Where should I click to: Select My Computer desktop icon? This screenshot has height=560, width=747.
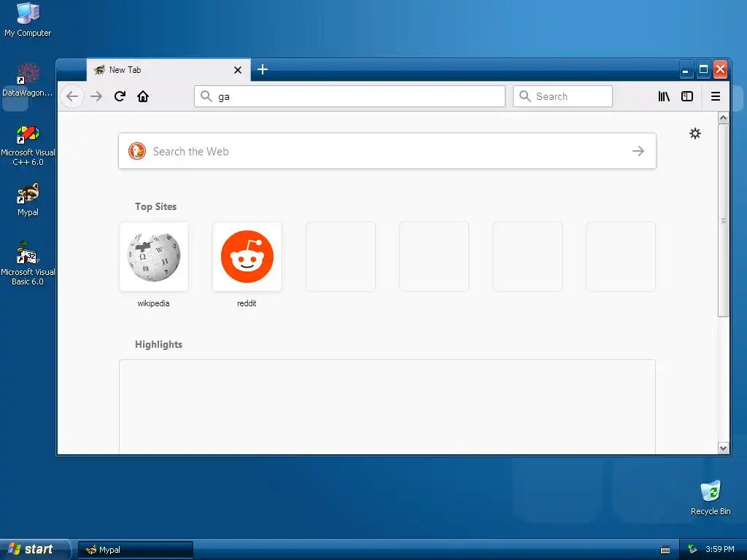tap(28, 20)
